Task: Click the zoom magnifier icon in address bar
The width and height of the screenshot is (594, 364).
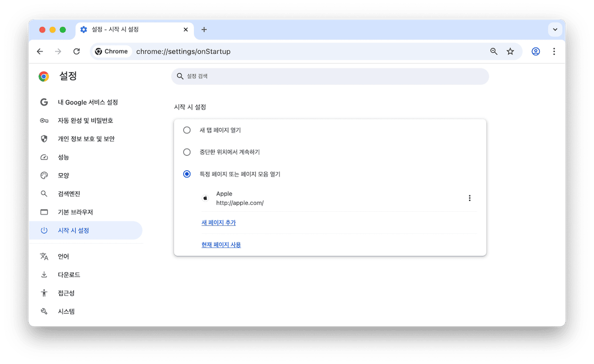Action: coord(494,51)
